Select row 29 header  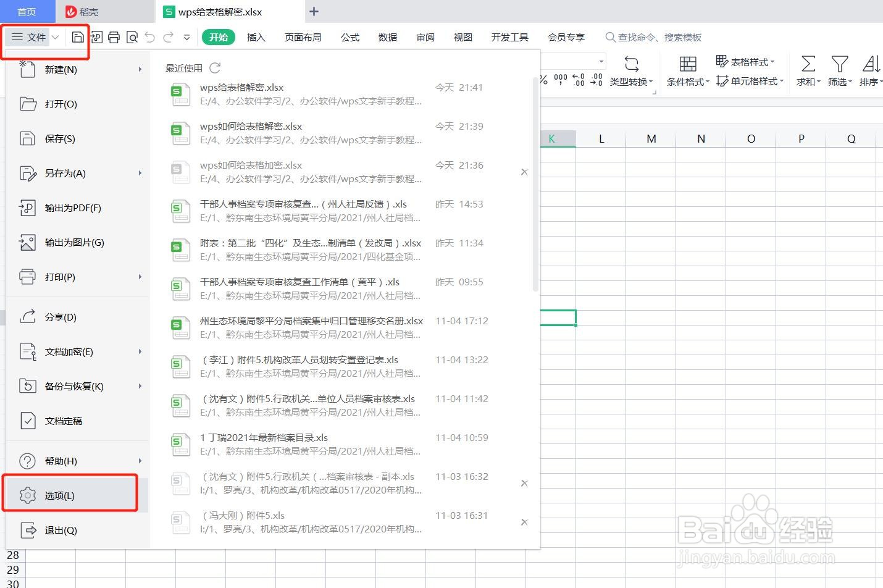pyautogui.click(x=13, y=569)
